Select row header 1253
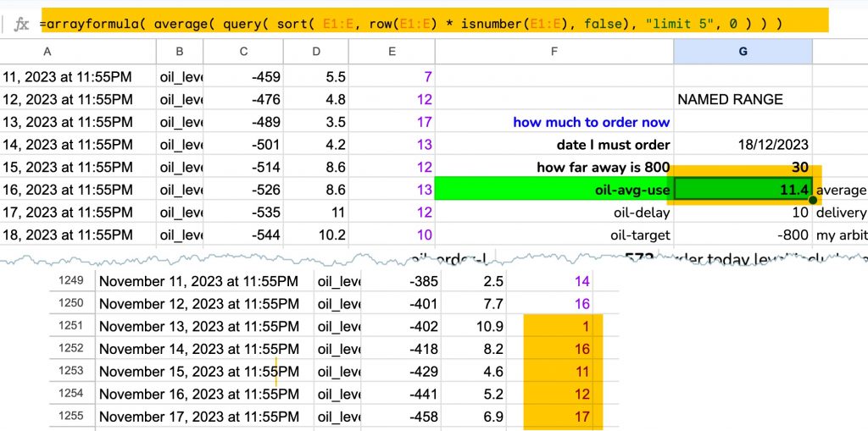The height and width of the screenshot is (431, 868). click(72, 371)
